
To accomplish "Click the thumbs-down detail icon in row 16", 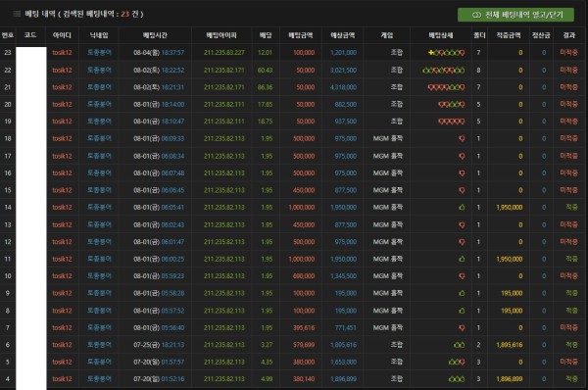I will (462, 173).
